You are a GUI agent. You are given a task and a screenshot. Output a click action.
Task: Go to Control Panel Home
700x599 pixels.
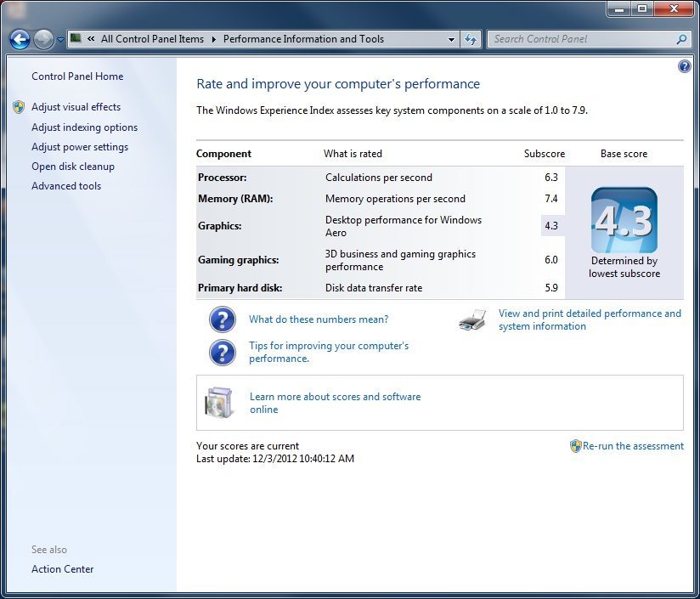tap(77, 76)
